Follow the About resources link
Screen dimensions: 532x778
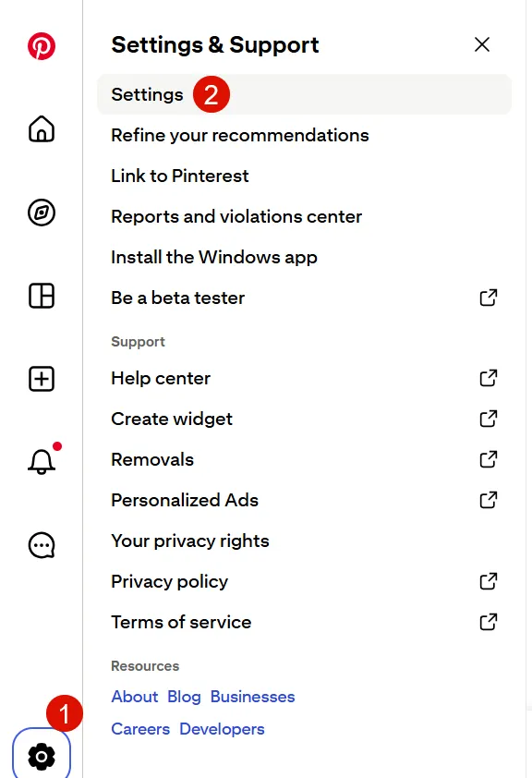[x=134, y=697]
